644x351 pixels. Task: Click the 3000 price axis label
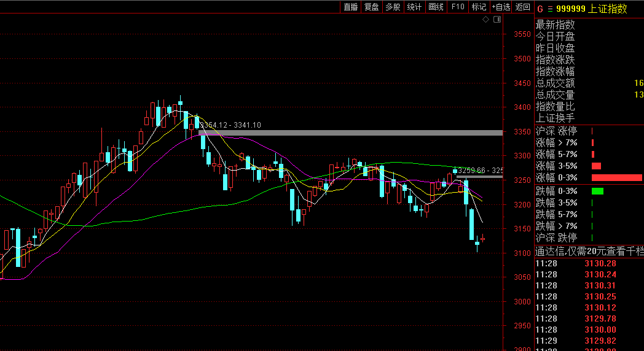click(522, 302)
